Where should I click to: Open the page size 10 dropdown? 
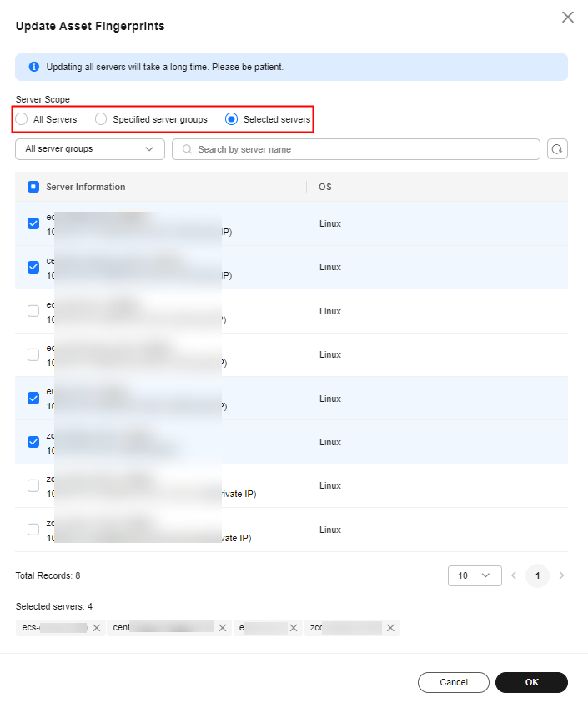(x=475, y=575)
